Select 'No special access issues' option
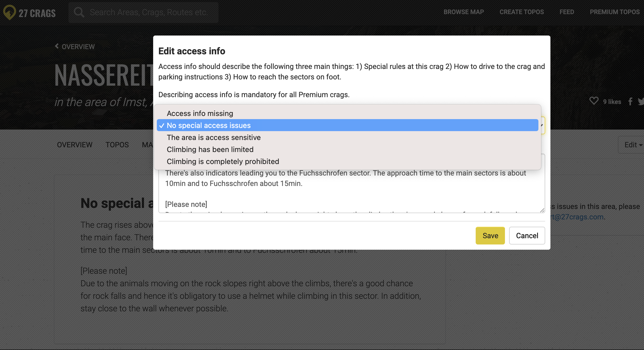The width and height of the screenshot is (644, 350). (x=348, y=125)
